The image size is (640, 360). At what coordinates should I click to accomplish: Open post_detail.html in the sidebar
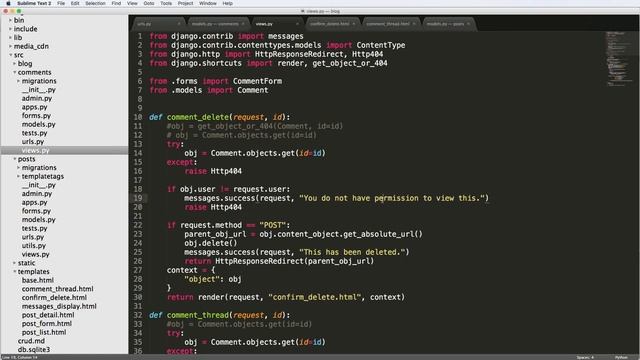coord(48,315)
